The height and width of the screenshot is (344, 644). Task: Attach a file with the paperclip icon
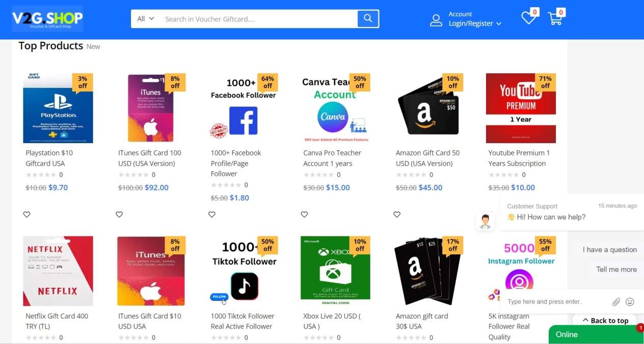(x=616, y=302)
